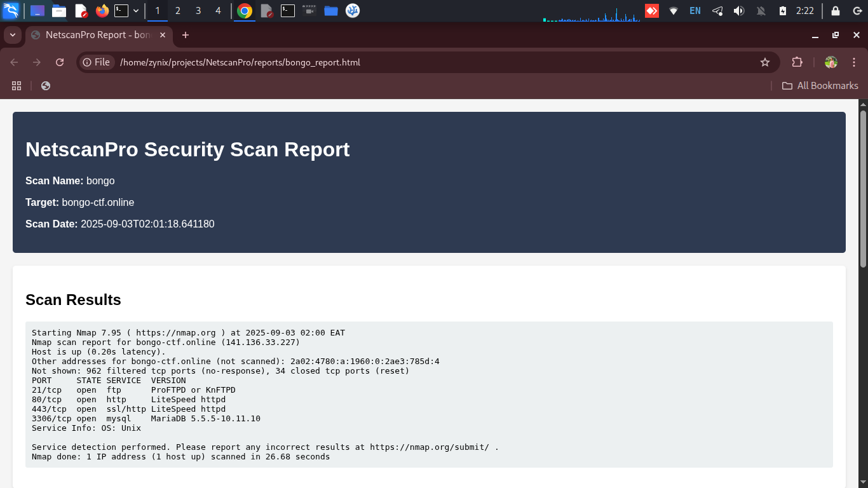The height and width of the screenshot is (488, 868).
Task: Open the Wi-Fi network tray menu
Action: [x=674, y=11]
